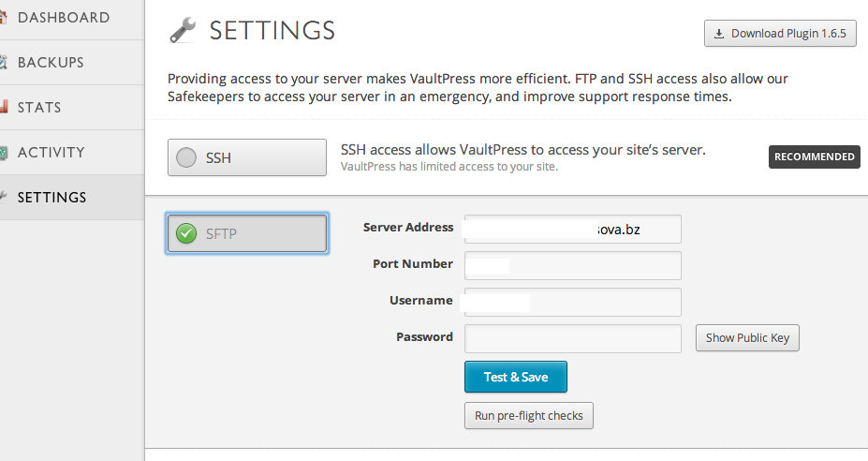The image size is (868, 461).
Task: Select the SSH radio option
Action: [247, 157]
